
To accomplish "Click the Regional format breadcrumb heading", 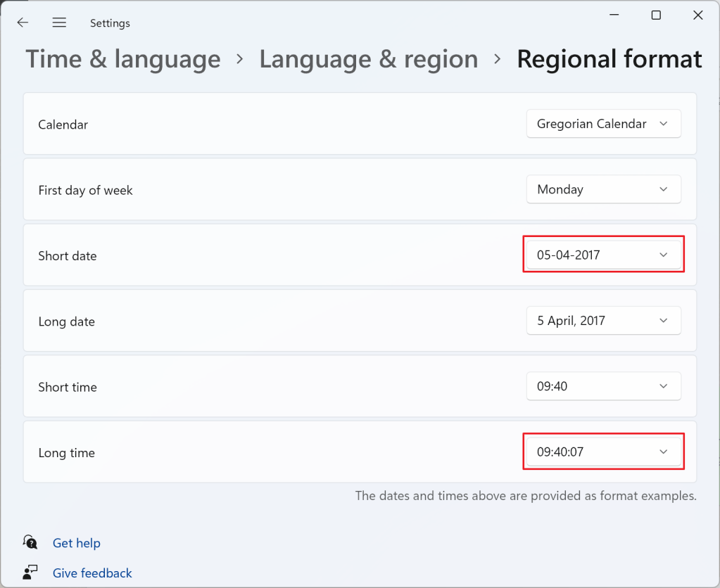I will pyautogui.click(x=609, y=59).
